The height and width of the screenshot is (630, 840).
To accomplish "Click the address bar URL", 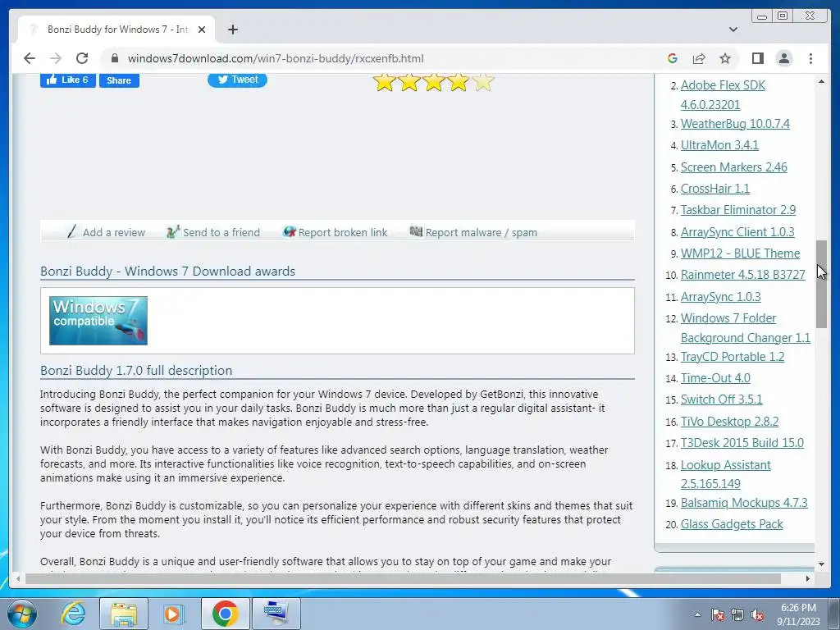I will (x=276, y=58).
